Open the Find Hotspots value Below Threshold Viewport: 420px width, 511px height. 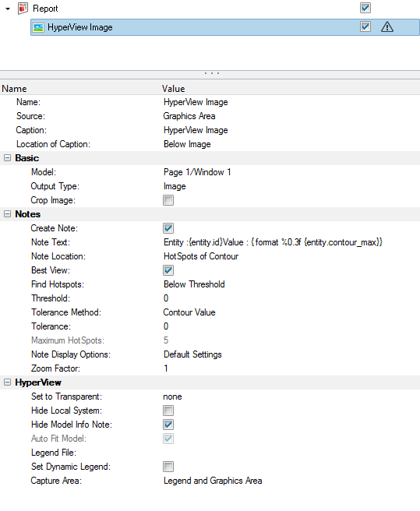[x=194, y=284]
